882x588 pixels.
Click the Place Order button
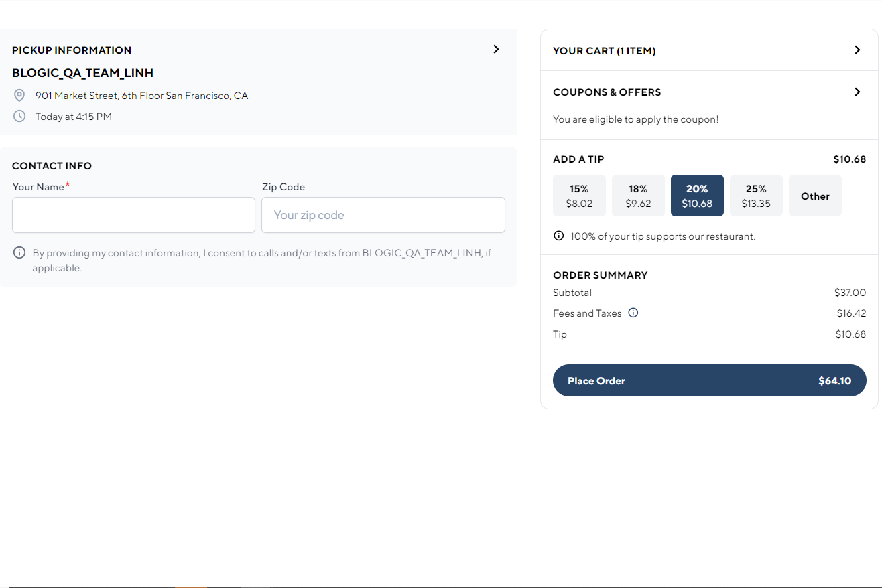coord(709,380)
